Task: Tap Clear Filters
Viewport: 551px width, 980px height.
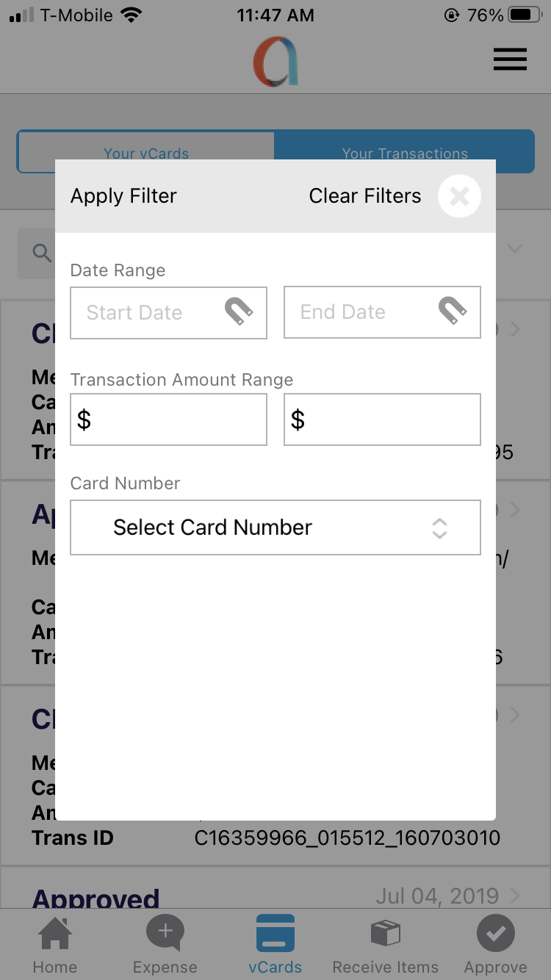Action: point(365,196)
